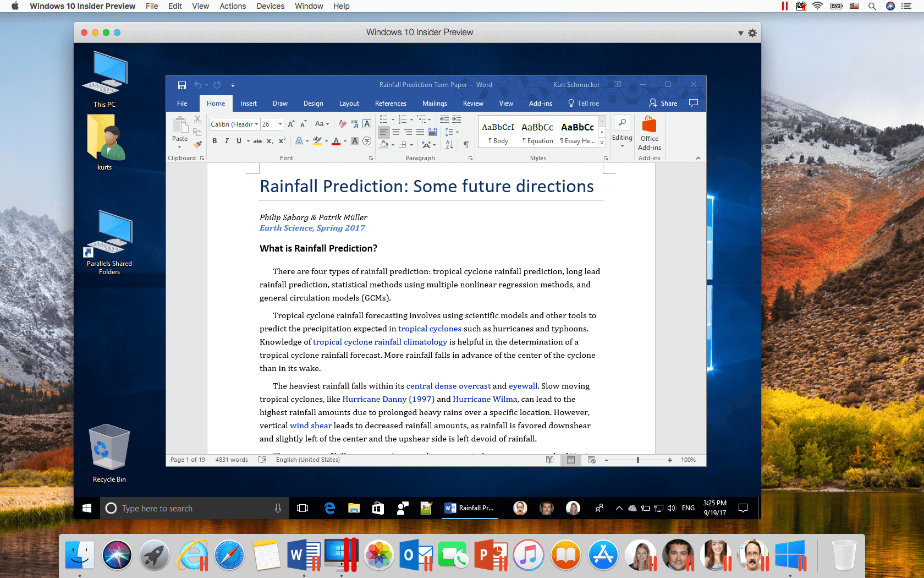Screen dimensions: 924x578
Task: Toggle Italic formatting
Action: (227, 141)
